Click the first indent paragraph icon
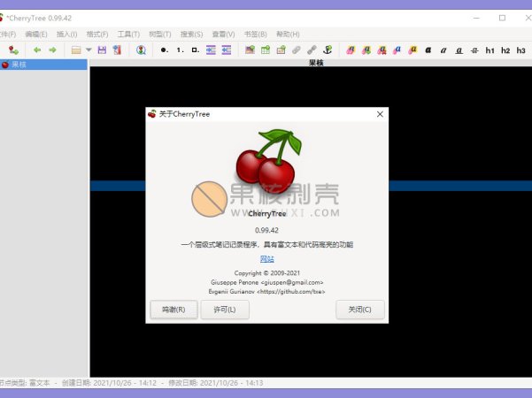This screenshot has height=398, width=532. (x=211, y=50)
